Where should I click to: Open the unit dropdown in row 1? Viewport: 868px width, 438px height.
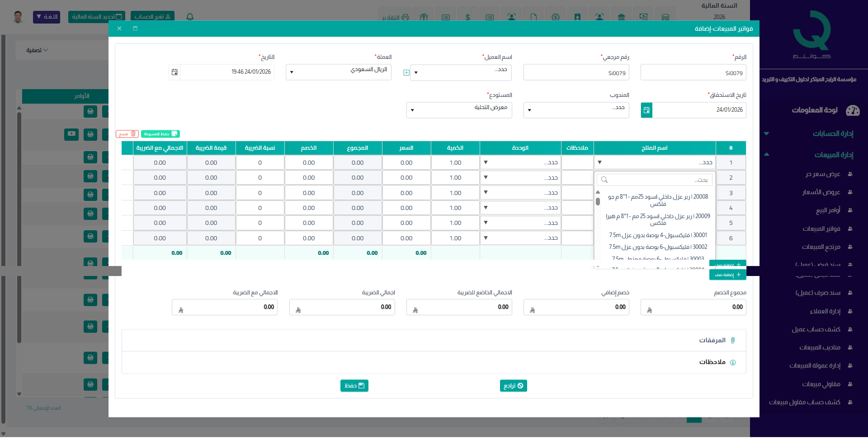pos(520,162)
